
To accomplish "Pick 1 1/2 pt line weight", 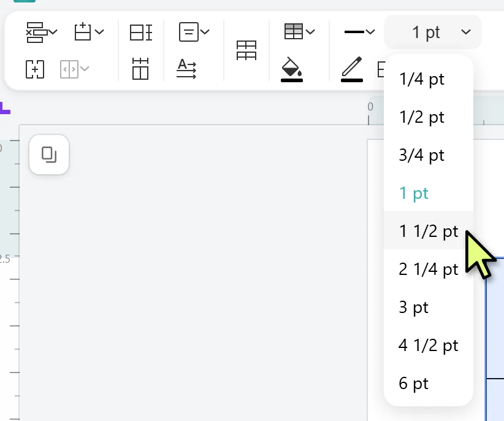I will (429, 230).
